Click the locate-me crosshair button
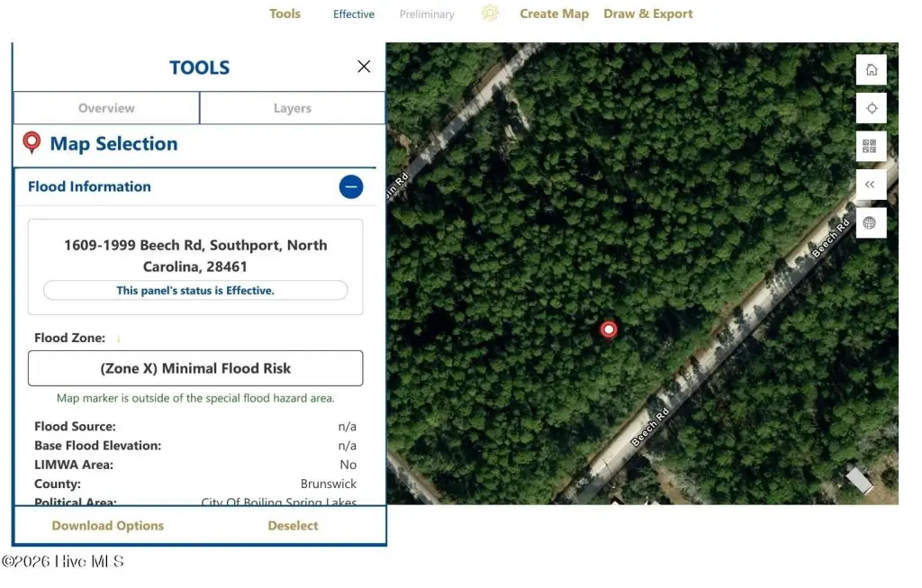Screen dimensions: 922x588 [871, 108]
